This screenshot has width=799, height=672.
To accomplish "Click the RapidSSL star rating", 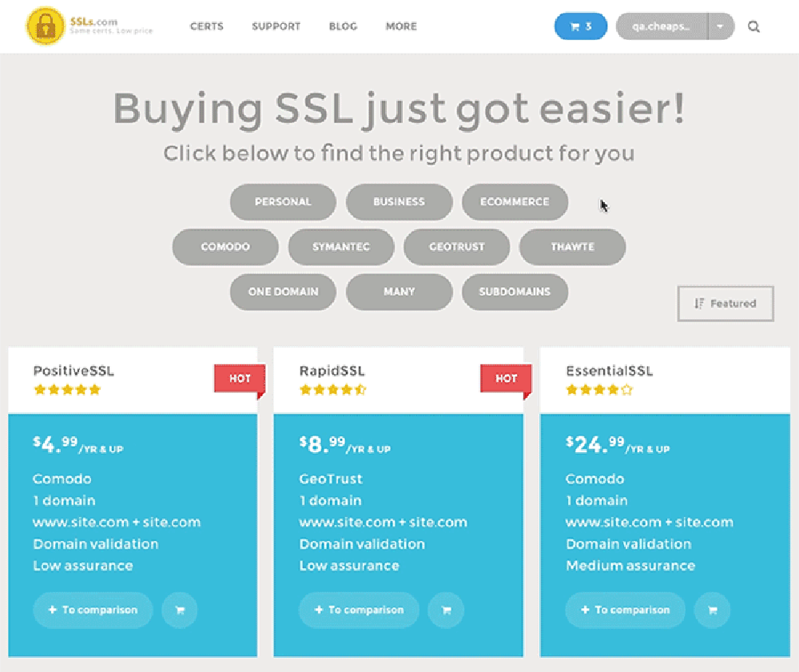I will click(333, 390).
